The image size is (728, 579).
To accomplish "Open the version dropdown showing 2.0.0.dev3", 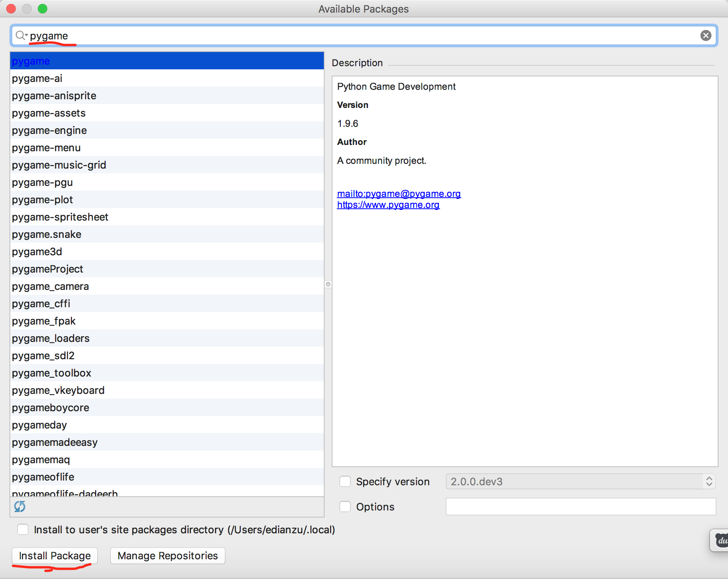I will point(581,481).
